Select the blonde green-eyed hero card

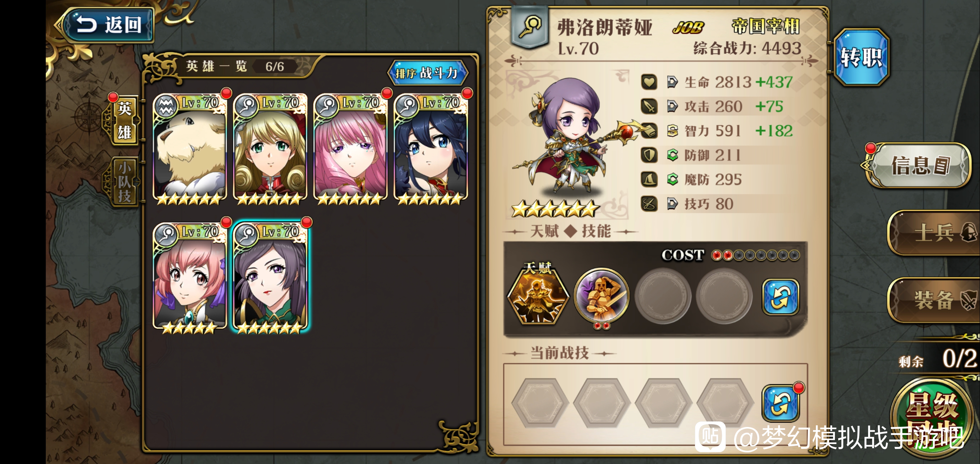[x=270, y=148]
